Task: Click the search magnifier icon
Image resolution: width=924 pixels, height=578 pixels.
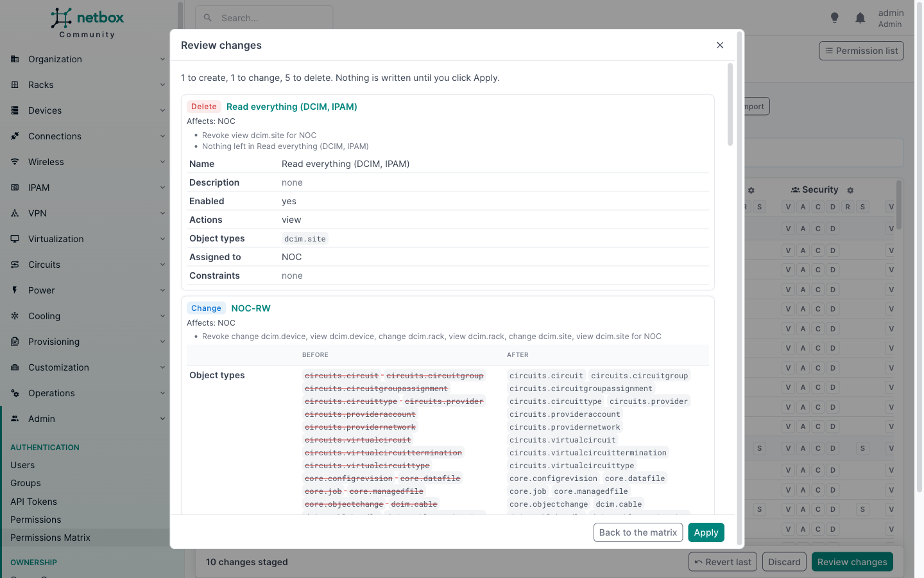Action: pyautogui.click(x=208, y=18)
